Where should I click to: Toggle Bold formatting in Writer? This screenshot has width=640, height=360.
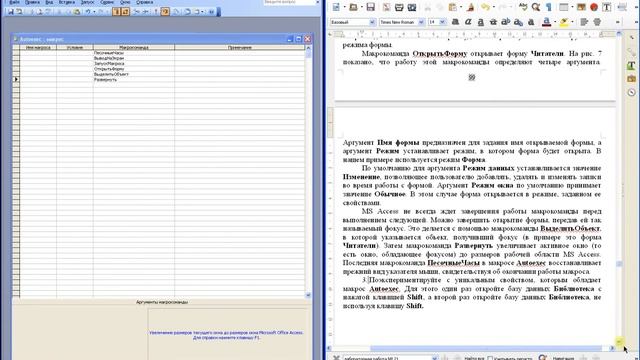(455, 22)
